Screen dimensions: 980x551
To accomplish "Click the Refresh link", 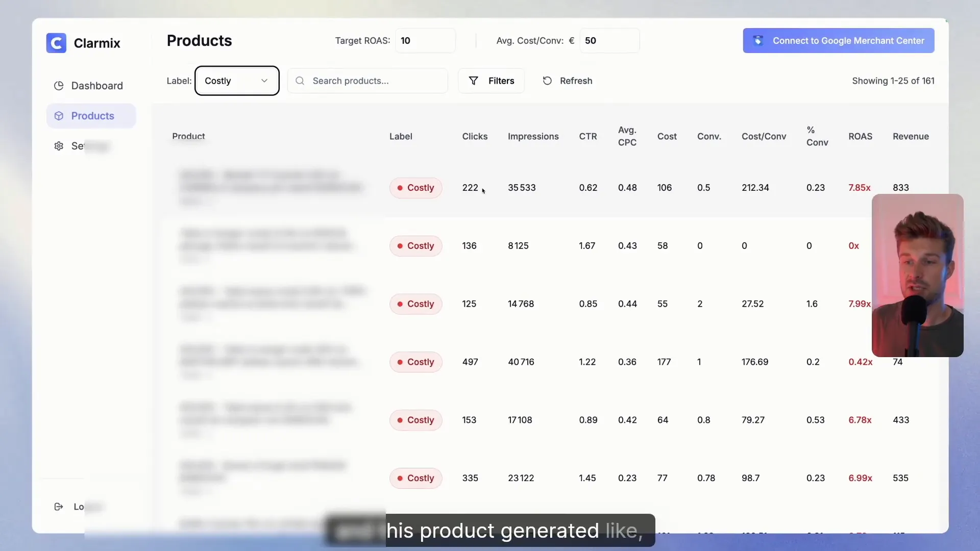I will [x=575, y=81].
